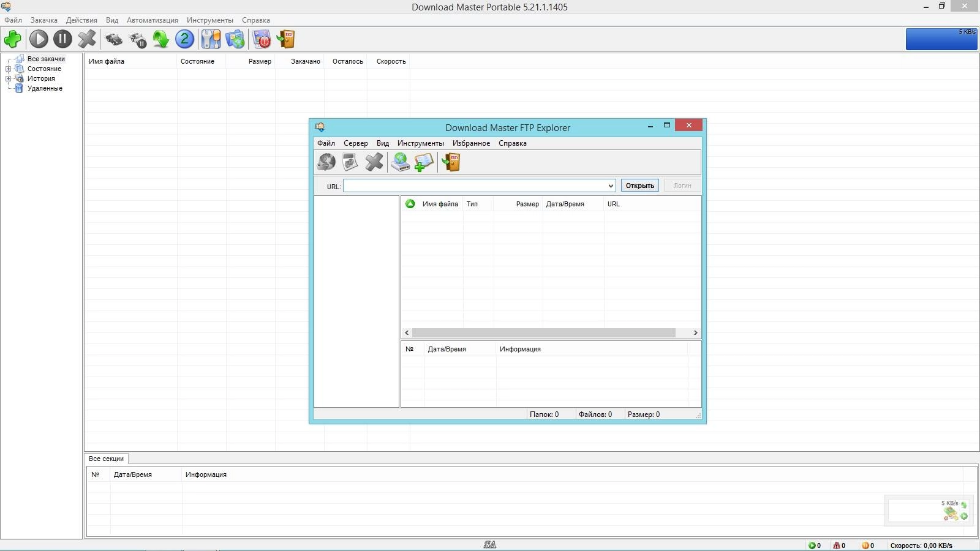Close FTP Explorer using its exit door icon
980x551 pixels.
tap(451, 162)
